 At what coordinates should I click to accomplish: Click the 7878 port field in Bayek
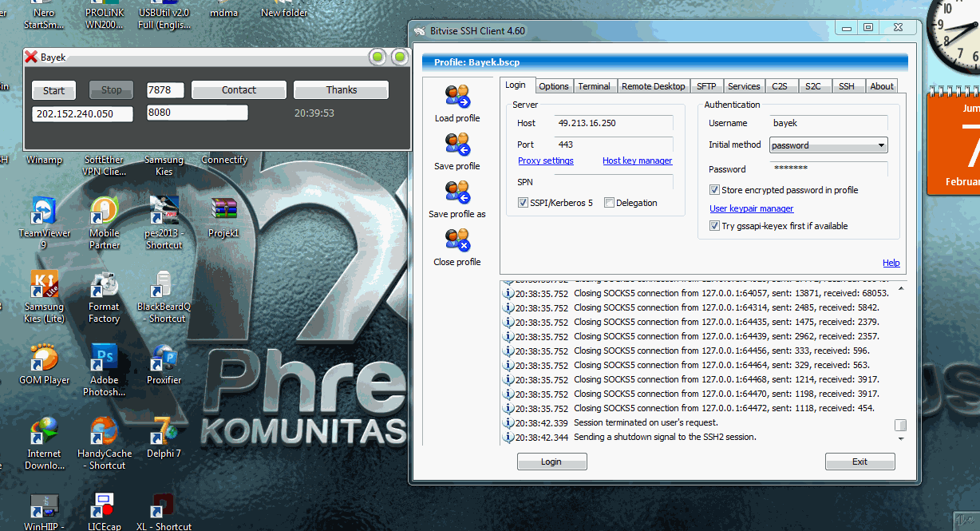click(x=165, y=90)
